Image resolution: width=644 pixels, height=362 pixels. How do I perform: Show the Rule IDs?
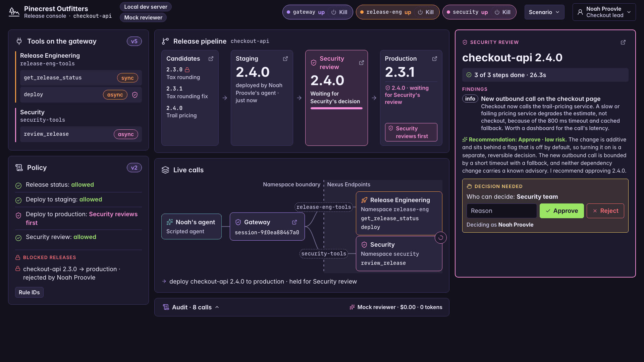click(29, 292)
